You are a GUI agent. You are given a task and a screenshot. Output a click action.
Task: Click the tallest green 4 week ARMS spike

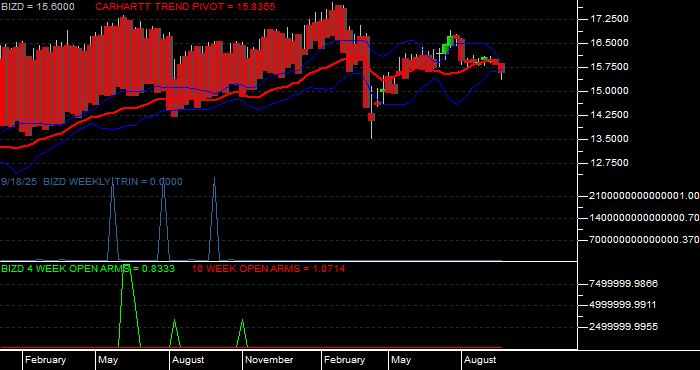point(129,306)
